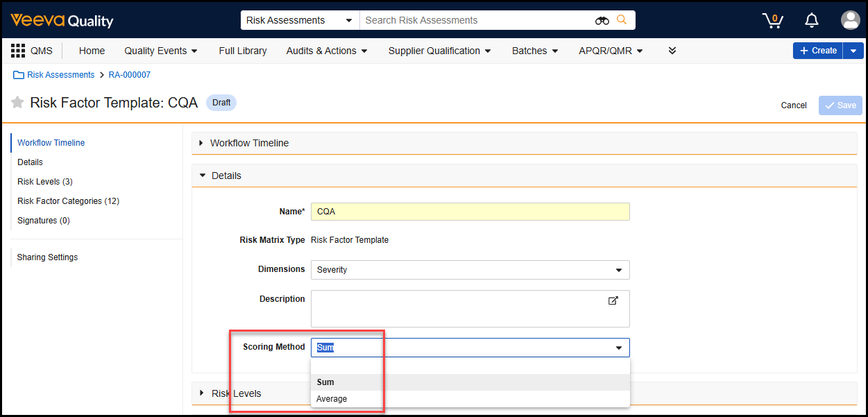Show more tabs with double chevron
Screen dimensions: 868x417
click(x=672, y=51)
